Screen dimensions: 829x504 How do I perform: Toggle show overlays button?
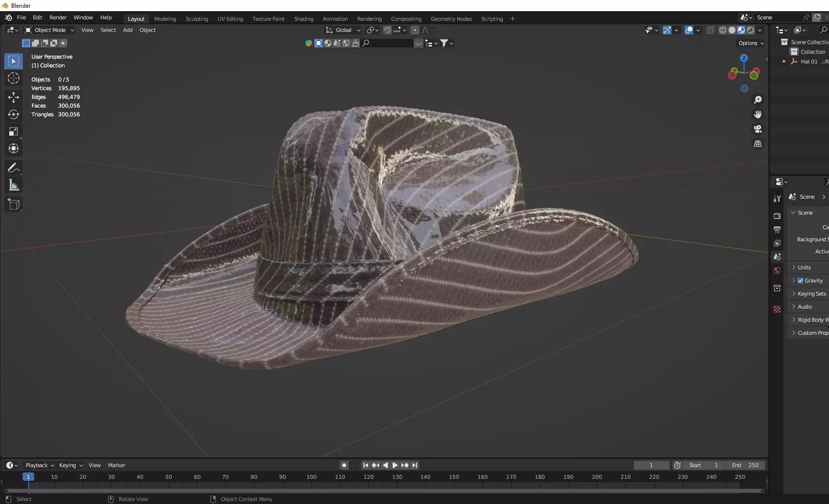689,30
